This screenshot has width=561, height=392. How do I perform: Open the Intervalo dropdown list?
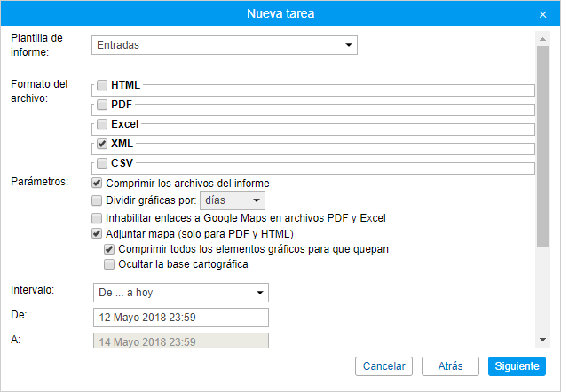[x=181, y=293]
